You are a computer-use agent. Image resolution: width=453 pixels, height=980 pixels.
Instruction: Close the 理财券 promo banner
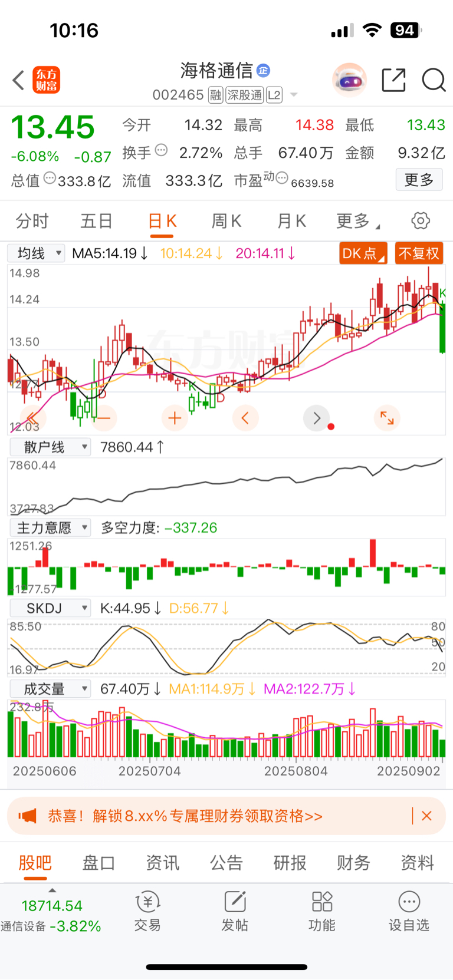coord(427,816)
